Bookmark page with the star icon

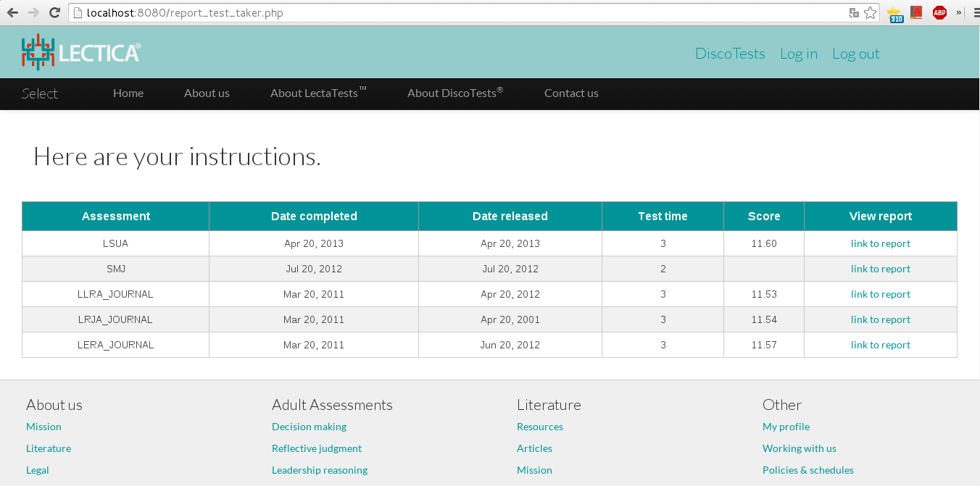click(871, 12)
